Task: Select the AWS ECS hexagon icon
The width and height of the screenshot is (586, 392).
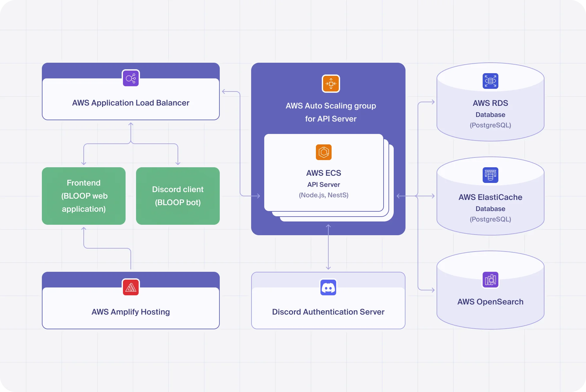Action: tap(323, 152)
